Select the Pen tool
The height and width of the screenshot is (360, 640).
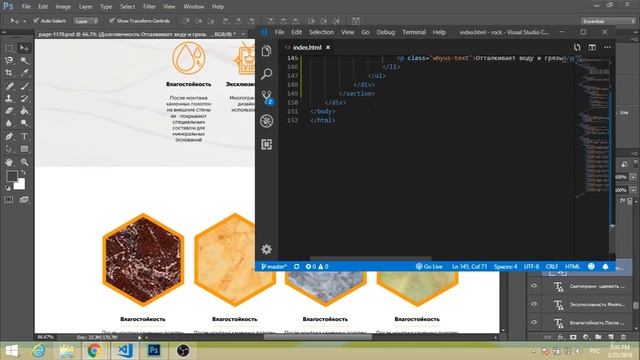point(9,136)
